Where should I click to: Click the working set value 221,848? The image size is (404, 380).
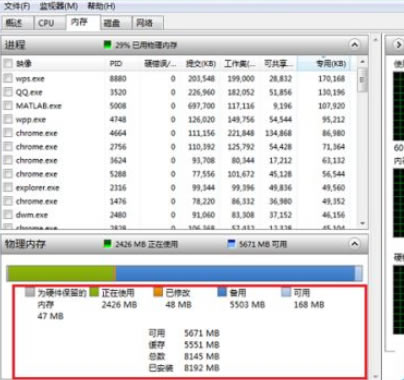(241, 133)
